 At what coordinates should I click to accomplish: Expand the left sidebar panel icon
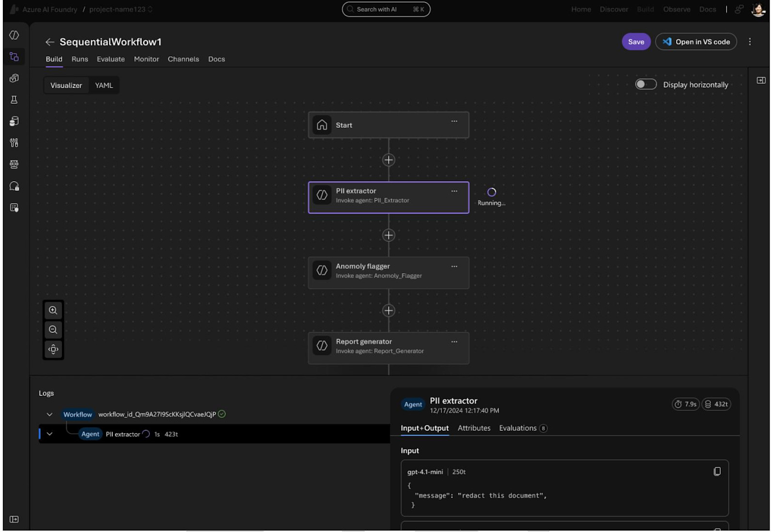pyautogui.click(x=14, y=519)
